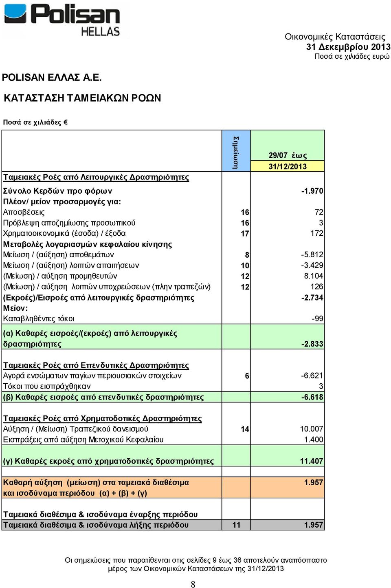Select 'Ταμειακές Ροές από Χρηματοδοτικές Δραστηριότητες' heading
The image size is (391, 588).
(x=103, y=418)
